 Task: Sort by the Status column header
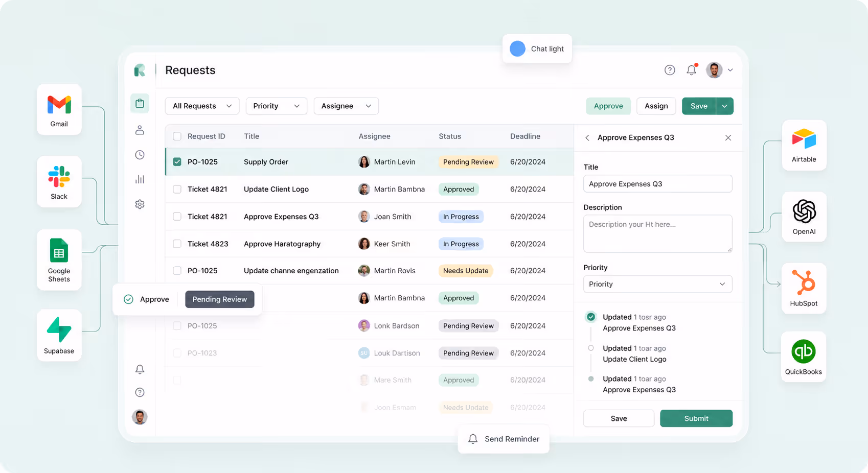coord(450,136)
